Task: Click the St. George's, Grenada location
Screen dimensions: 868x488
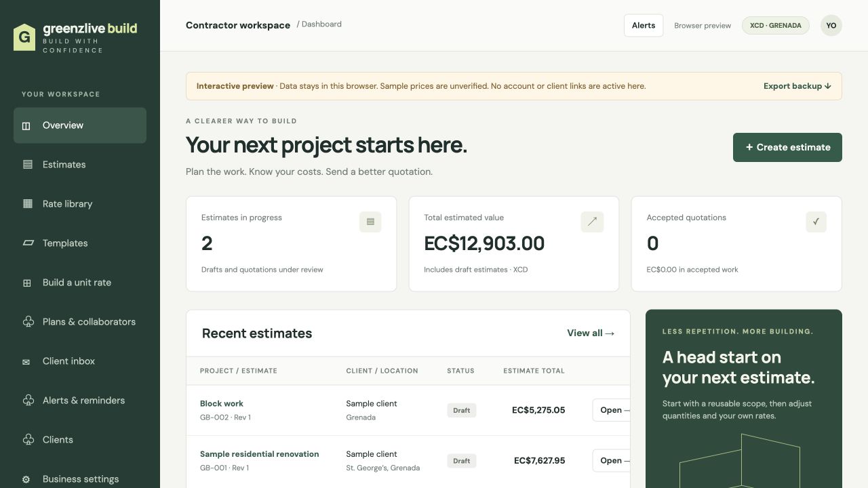Action: (x=382, y=468)
